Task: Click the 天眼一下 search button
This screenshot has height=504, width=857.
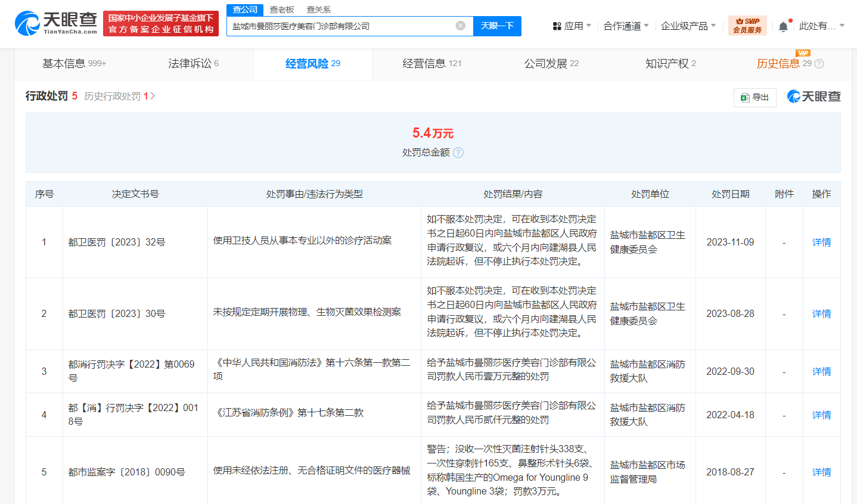Action: click(x=497, y=26)
